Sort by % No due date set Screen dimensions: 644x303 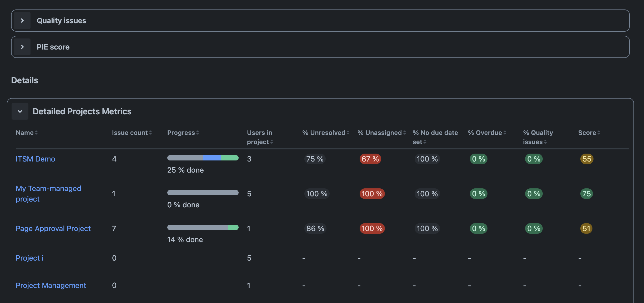[x=435, y=137]
